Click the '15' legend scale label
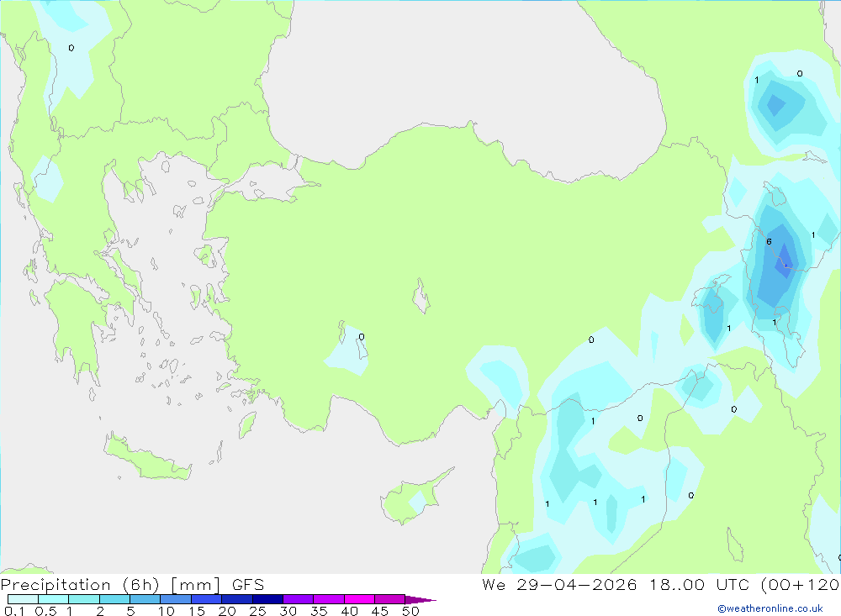841x616 pixels. (197, 611)
